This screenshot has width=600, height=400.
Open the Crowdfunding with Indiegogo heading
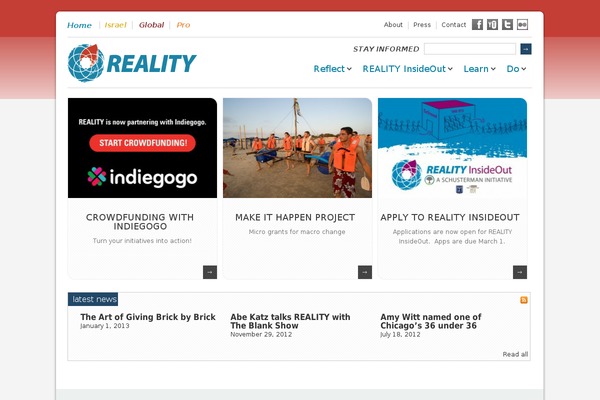pyautogui.click(x=140, y=222)
